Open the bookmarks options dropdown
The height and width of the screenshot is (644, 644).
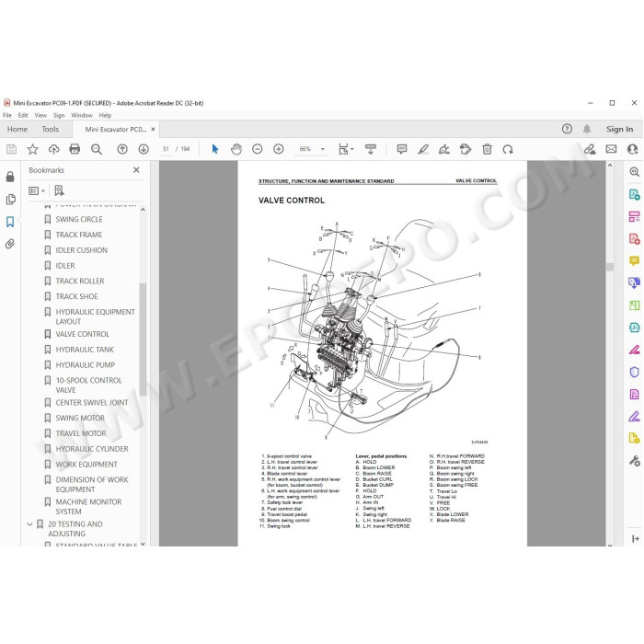pyautogui.click(x=37, y=190)
